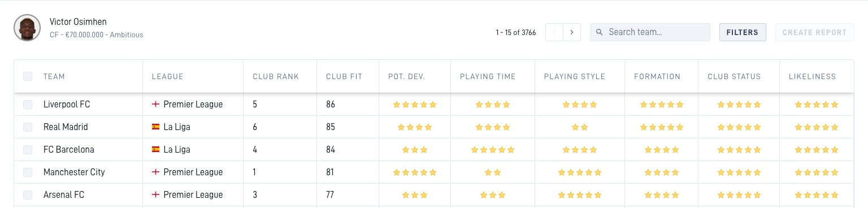Sort table by Club Fit header
The width and height of the screenshot is (868, 208).
344,77
